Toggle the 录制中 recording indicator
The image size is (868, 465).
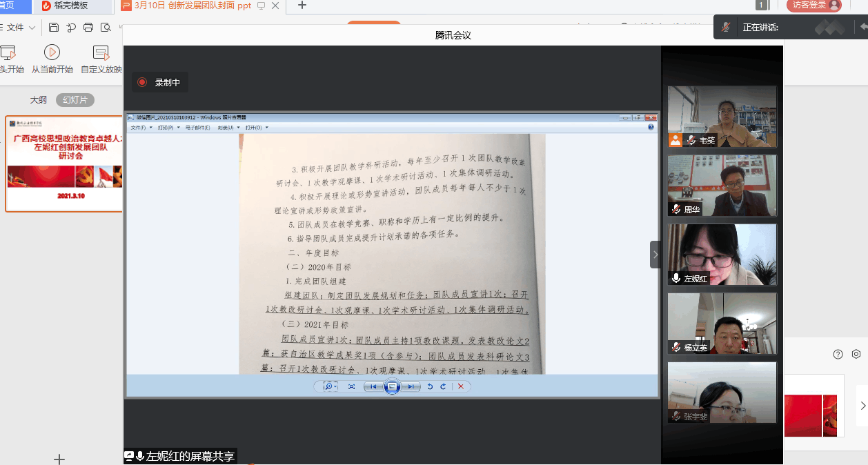point(160,83)
